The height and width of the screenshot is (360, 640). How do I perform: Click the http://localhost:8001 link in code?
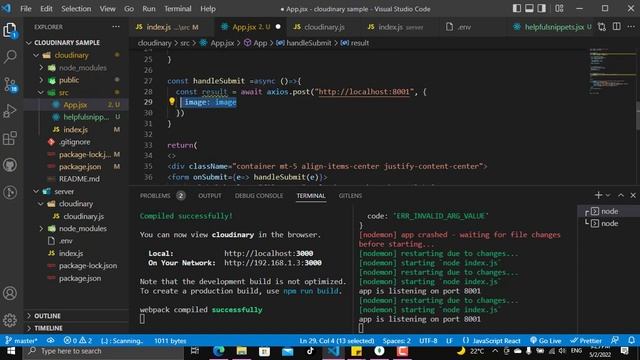[364, 92]
